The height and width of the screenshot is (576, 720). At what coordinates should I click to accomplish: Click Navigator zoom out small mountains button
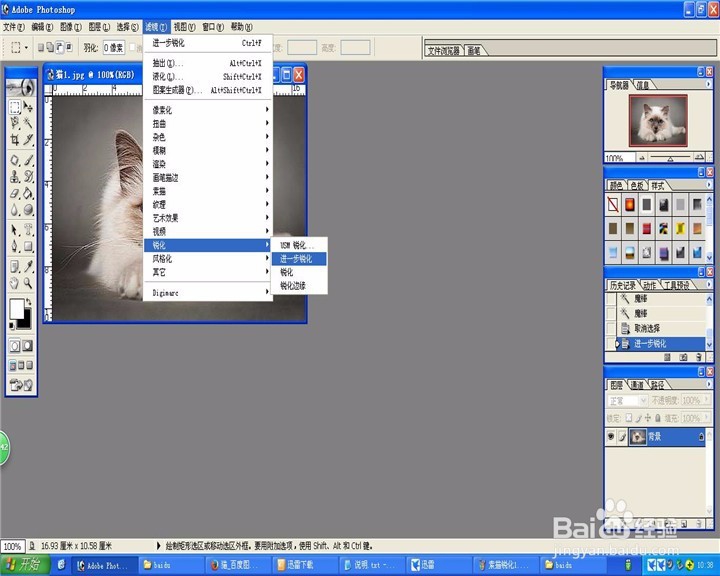tap(642, 158)
